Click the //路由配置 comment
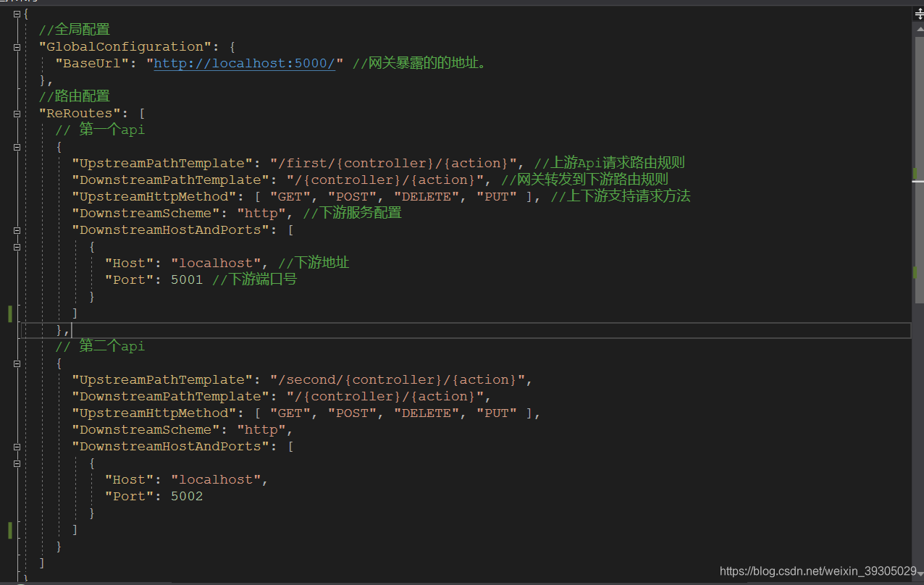 click(x=75, y=96)
